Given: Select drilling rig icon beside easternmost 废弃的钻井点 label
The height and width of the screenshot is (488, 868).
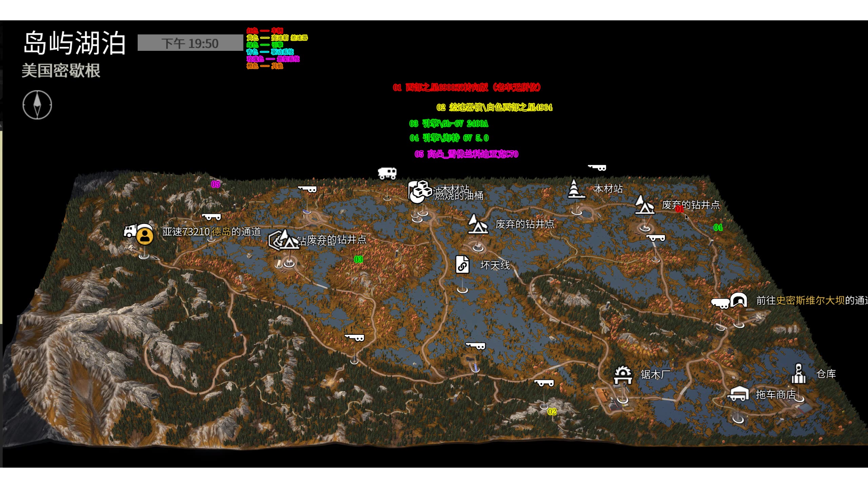Looking at the screenshot, I should [644, 205].
